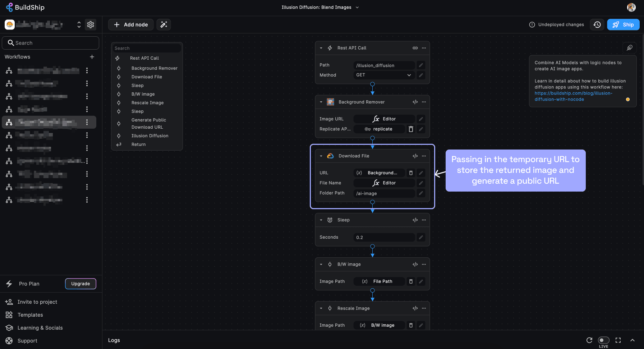The image size is (644, 349).
Task: Toggle the note pin icon on canvas
Action: click(x=630, y=47)
